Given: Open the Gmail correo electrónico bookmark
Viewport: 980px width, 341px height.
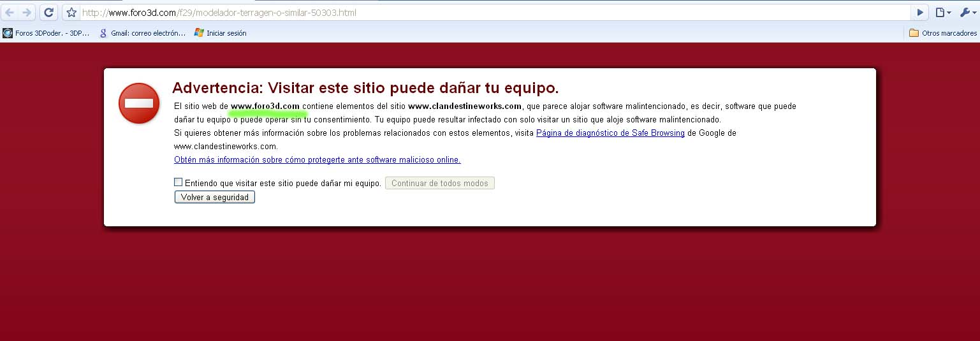Looking at the screenshot, I should (143, 33).
